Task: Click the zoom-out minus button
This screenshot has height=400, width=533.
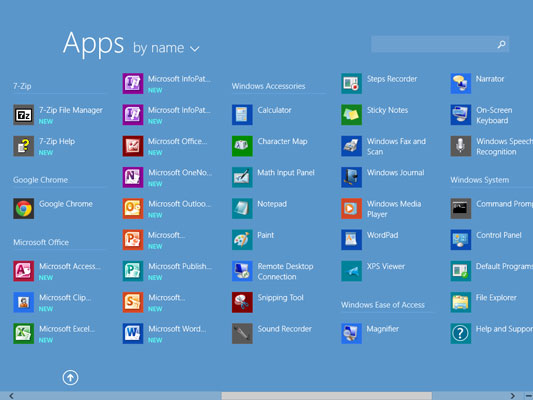Action: tap(529, 396)
